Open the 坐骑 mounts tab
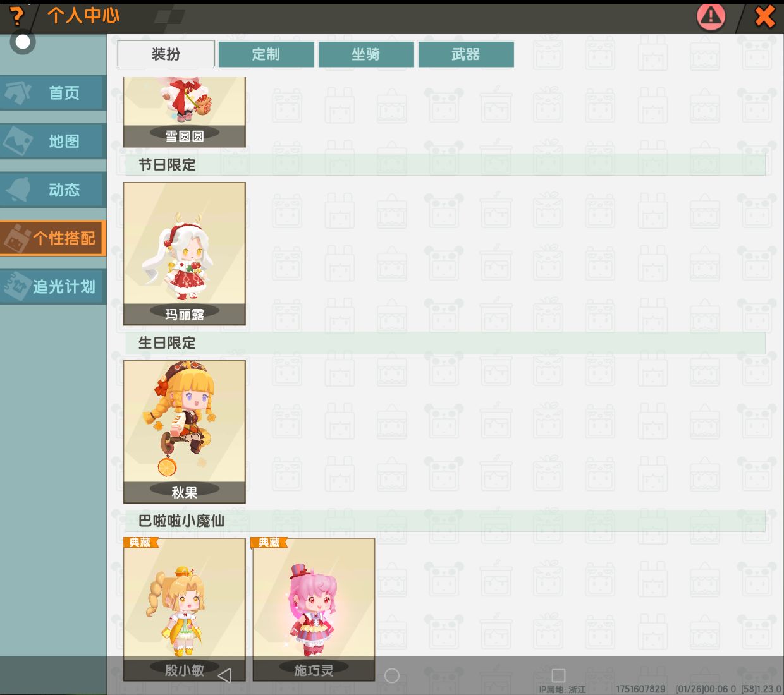784x695 pixels. 366,54
